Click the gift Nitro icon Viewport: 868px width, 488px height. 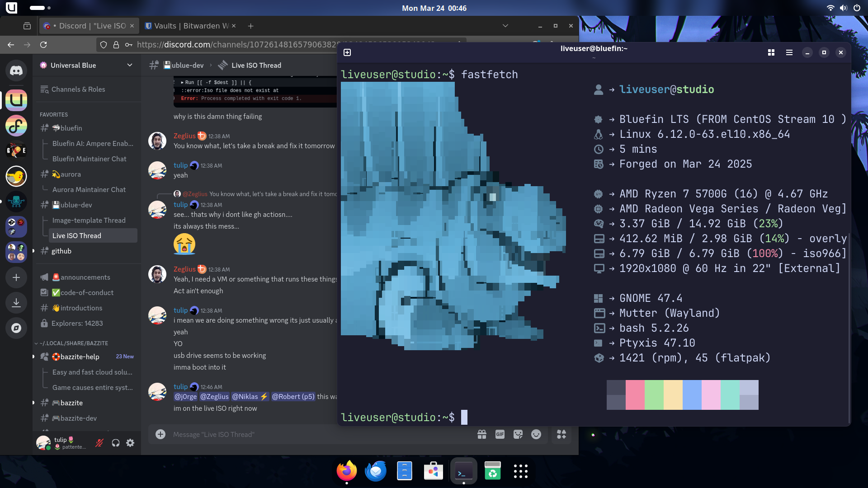pos(482,434)
